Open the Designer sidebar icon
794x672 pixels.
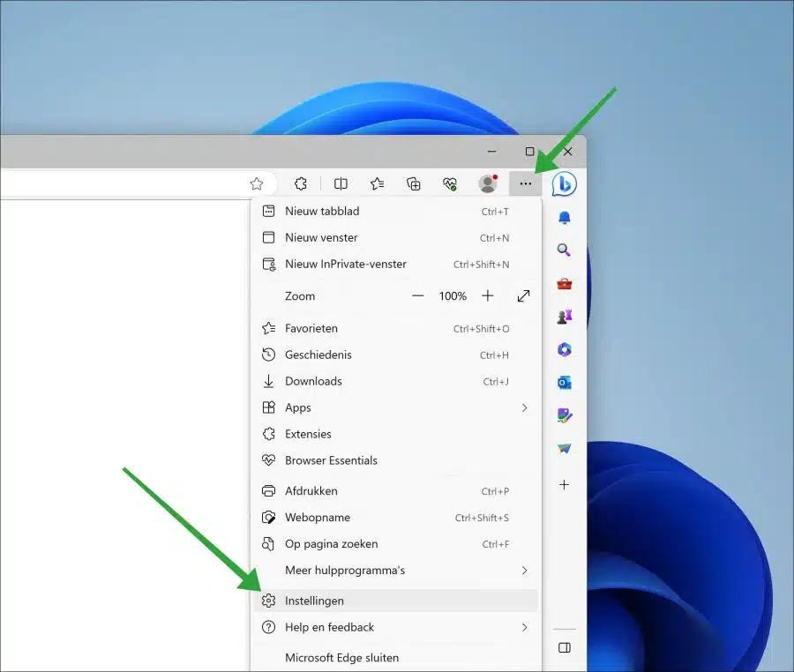(x=564, y=415)
